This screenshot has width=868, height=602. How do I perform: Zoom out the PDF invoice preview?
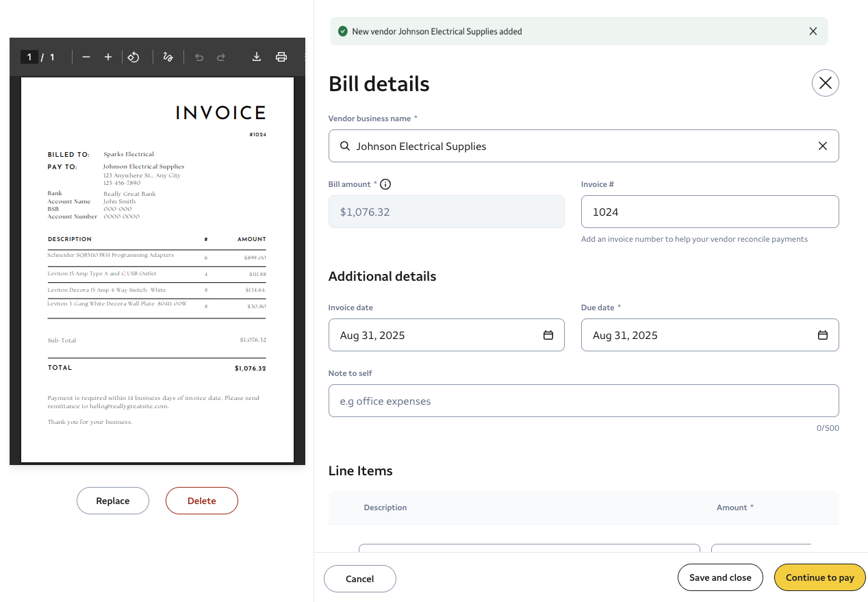[86, 58]
